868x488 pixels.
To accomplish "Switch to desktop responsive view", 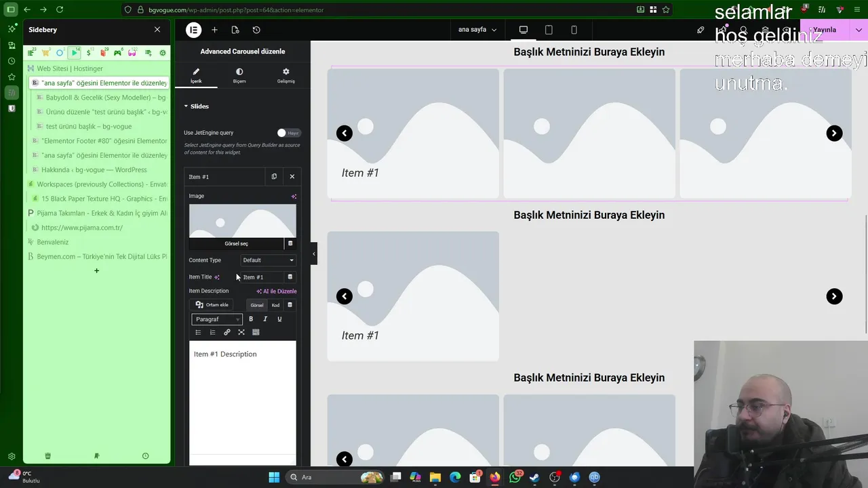I will pos(524,30).
